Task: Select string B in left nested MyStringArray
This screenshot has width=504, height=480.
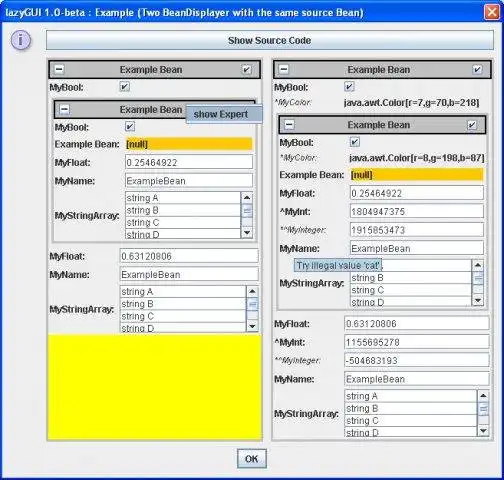Action: click(x=183, y=210)
